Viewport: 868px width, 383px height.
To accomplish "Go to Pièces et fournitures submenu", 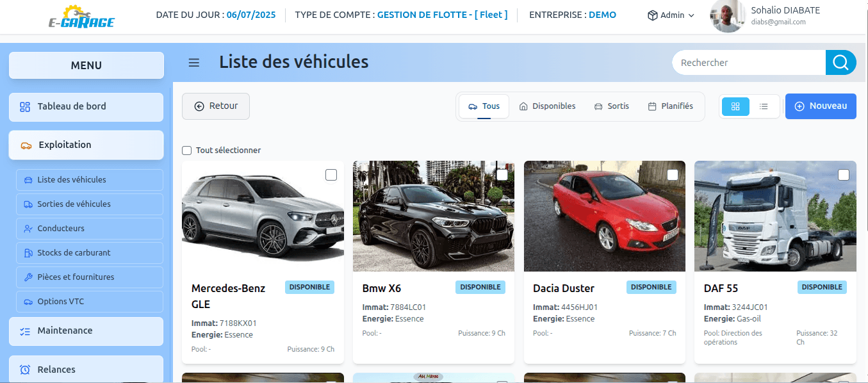I will (90, 277).
